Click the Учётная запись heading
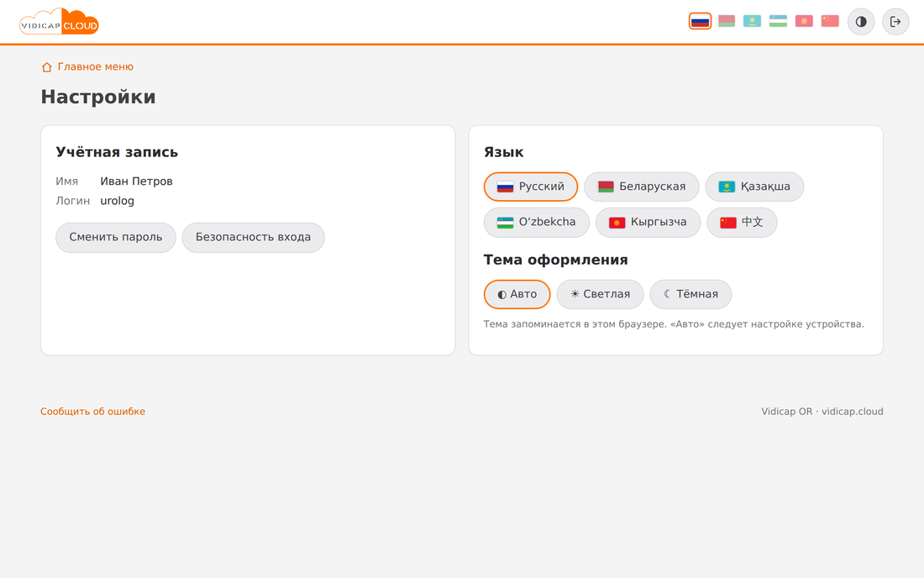The image size is (924, 578). 117,152
